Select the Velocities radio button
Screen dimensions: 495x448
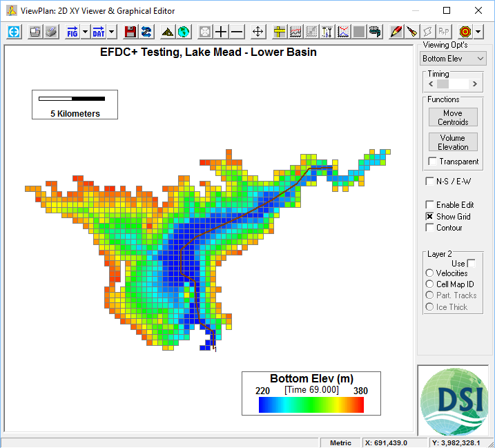pos(430,273)
